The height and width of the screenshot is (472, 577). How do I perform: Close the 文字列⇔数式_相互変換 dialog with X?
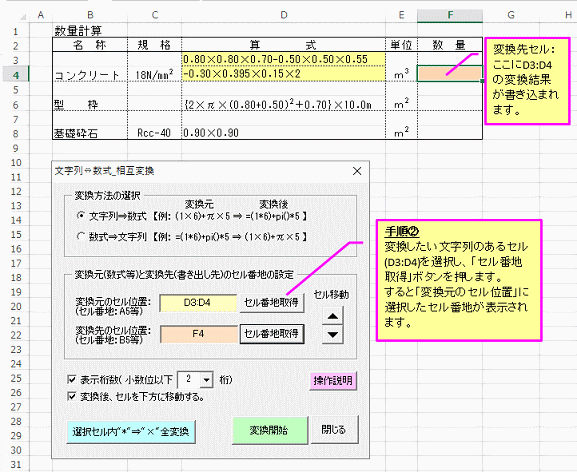(357, 171)
